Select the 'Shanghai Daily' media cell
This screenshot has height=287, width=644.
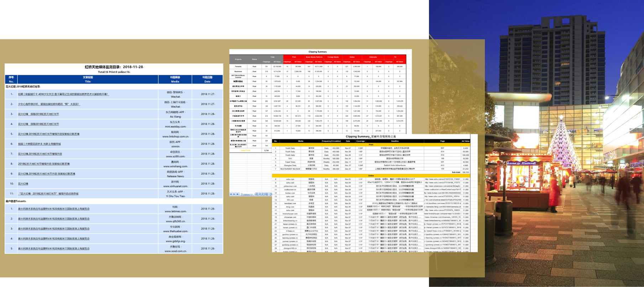point(290,165)
